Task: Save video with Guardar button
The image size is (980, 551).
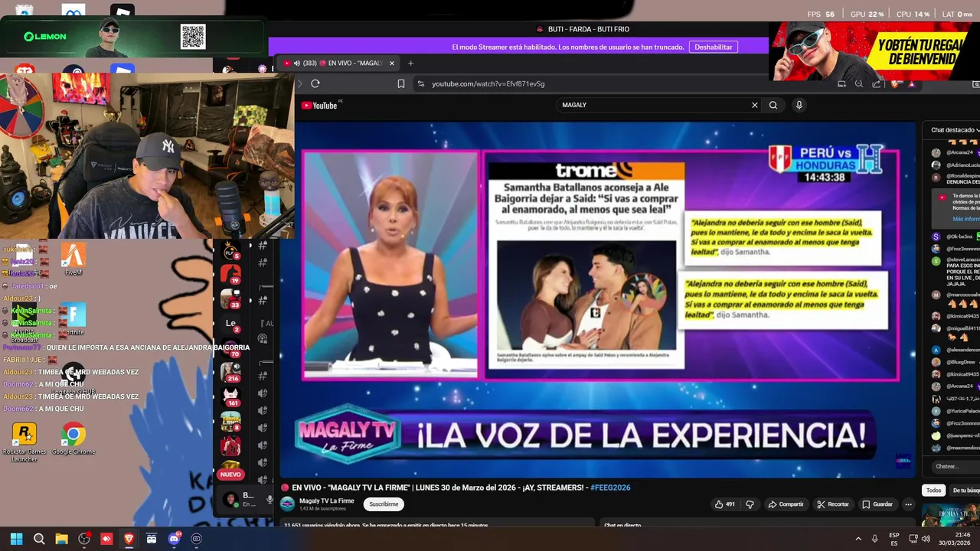Action: coord(877,504)
